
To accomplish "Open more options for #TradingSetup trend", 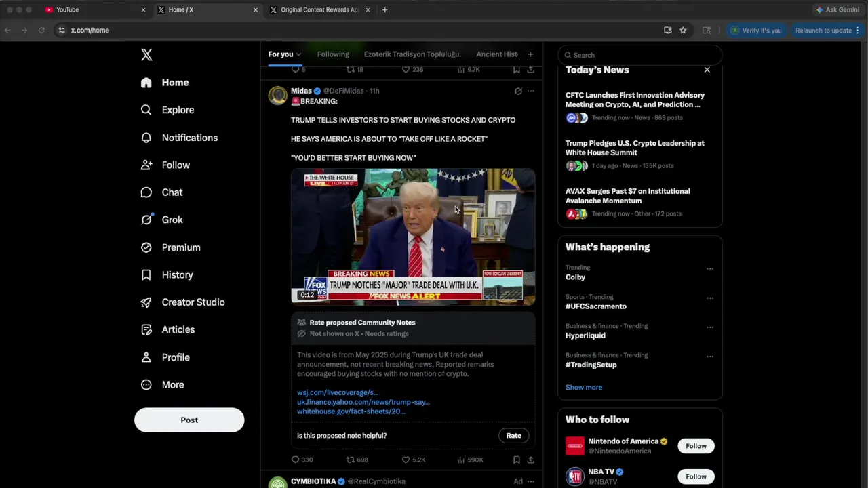I will pyautogui.click(x=710, y=357).
